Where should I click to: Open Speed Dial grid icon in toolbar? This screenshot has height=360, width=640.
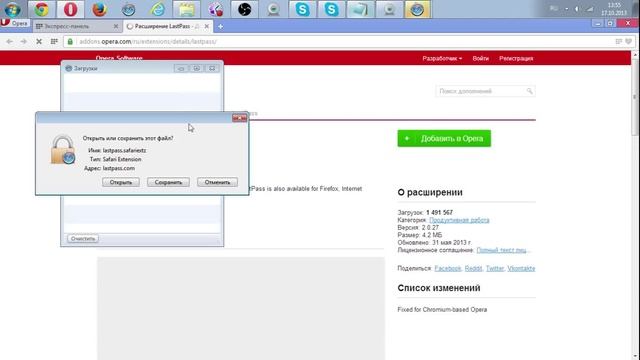click(x=54, y=41)
